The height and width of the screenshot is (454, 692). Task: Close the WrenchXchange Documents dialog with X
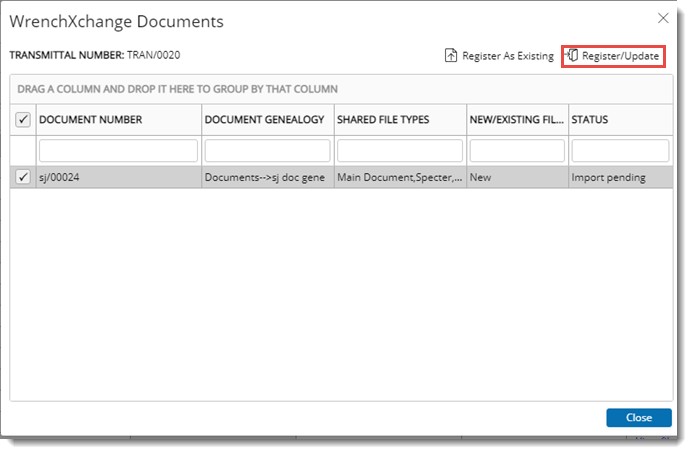pyautogui.click(x=663, y=18)
